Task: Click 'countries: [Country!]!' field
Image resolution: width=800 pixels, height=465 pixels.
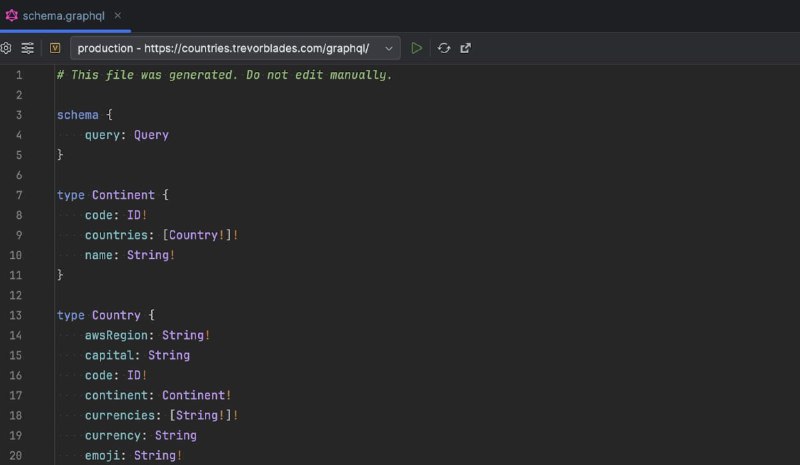Action: (161, 235)
